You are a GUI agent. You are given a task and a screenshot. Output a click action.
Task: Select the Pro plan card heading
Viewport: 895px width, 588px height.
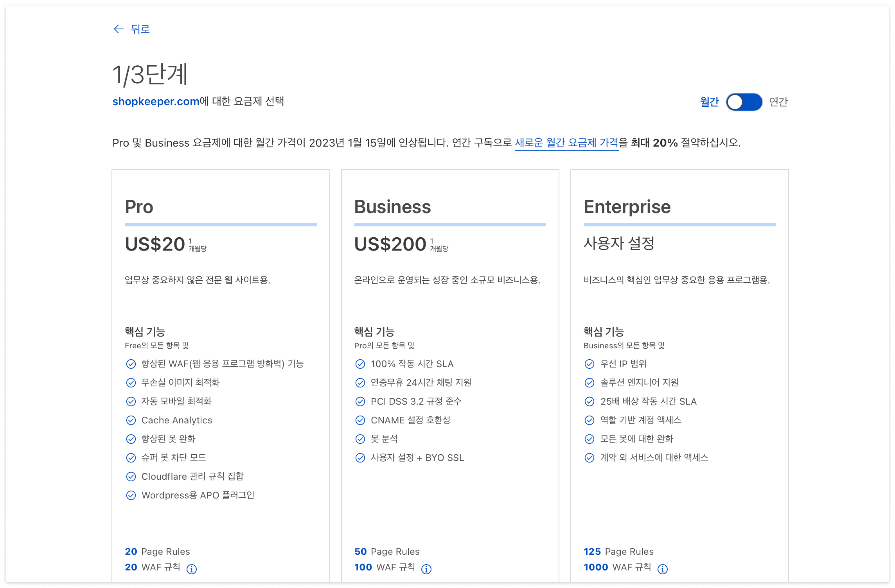coord(139,206)
